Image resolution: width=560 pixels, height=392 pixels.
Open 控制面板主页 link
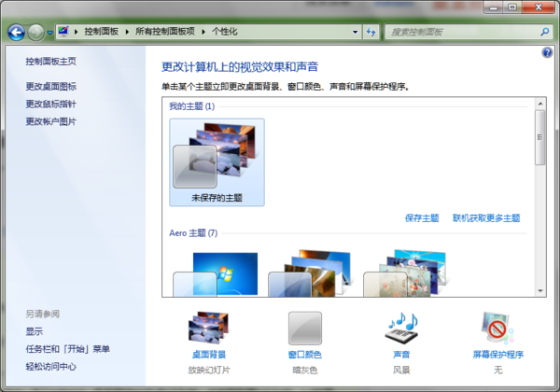pyautogui.click(x=50, y=62)
